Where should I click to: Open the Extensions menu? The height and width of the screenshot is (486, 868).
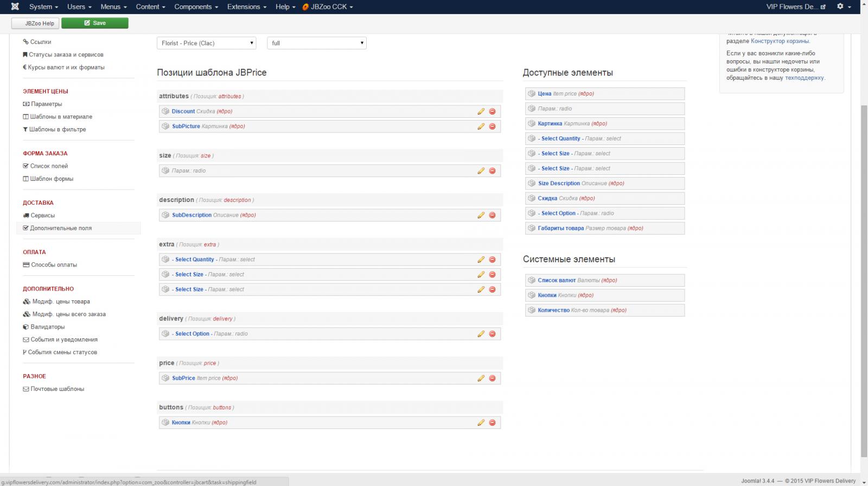[x=246, y=7]
